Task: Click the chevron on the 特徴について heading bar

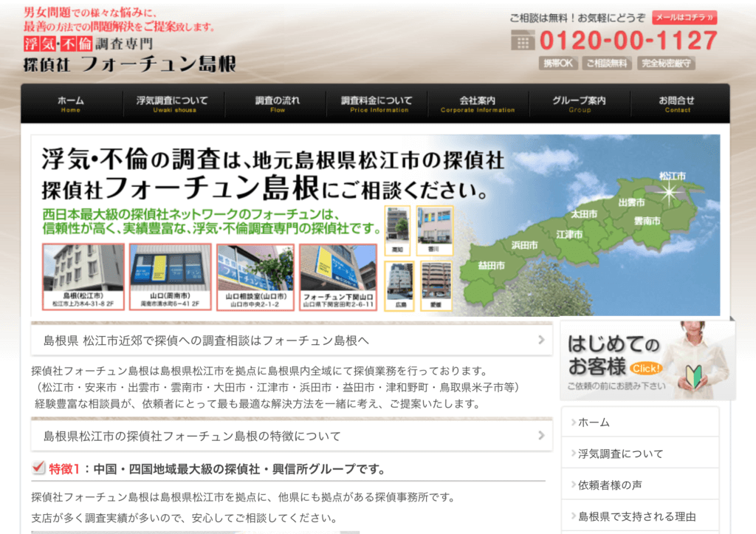Action: click(x=541, y=435)
